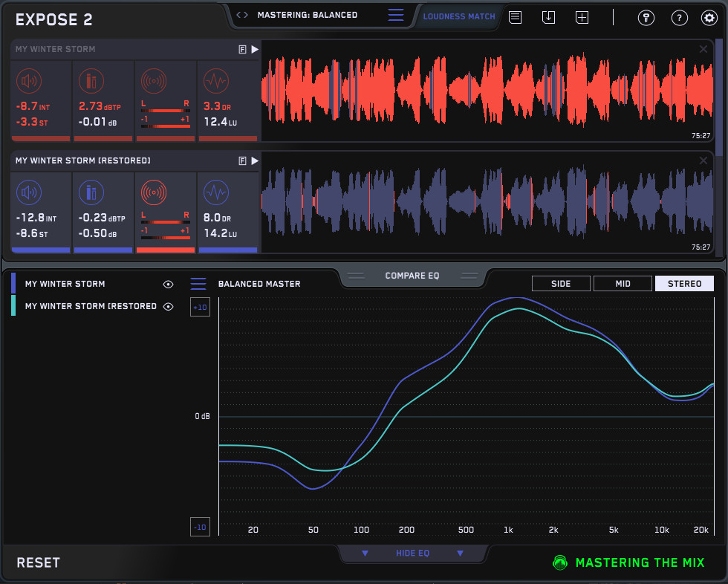Open the notes list icon in header
This screenshot has width=728, height=584.
pos(515,18)
